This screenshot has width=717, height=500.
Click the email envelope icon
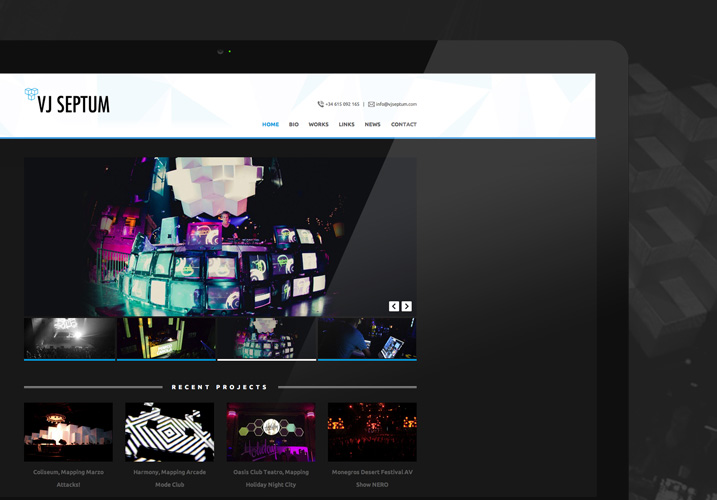click(x=371, y=104)
